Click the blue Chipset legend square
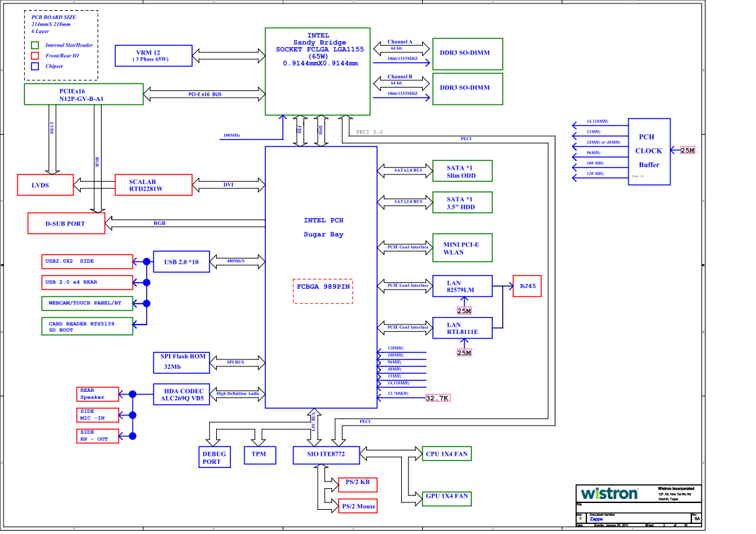Viewport: 756px width, 534px height. pyautogui.click(x=35, y=66)
